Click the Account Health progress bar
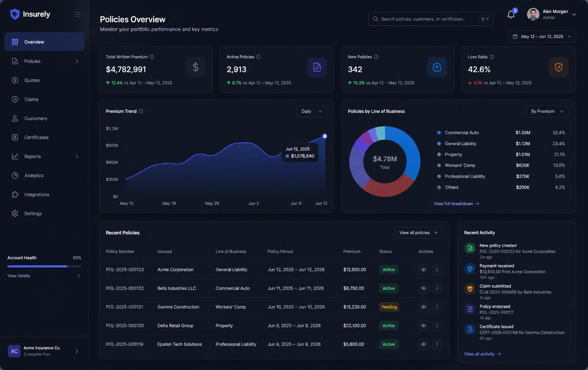Image resolution: width=588 pixels, height=370 pixels. pyautogui.click(x=44, y=266)
